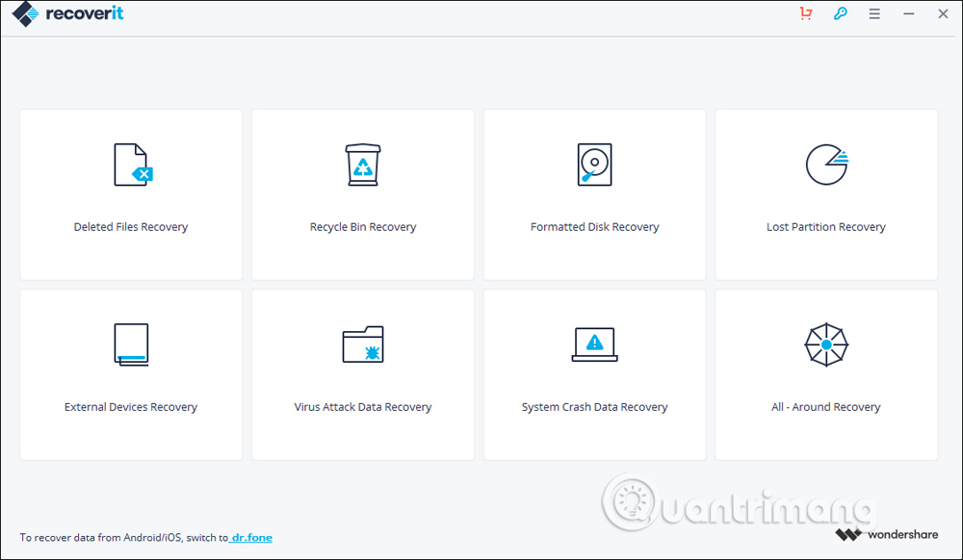Click the Lost Partition Recovery label
The height and width of the screenshot is (560, 963).
[x=826, y=226]
